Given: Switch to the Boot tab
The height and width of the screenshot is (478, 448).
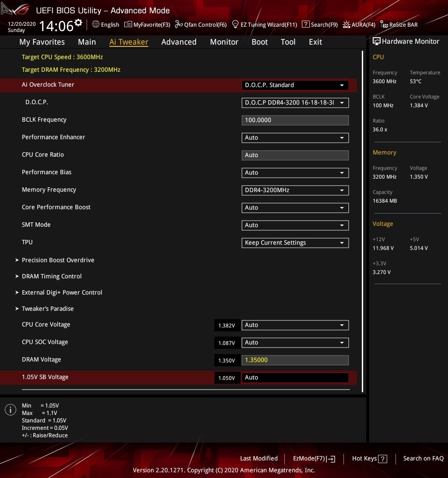Looking at the screenshot, I should point(260,42).
